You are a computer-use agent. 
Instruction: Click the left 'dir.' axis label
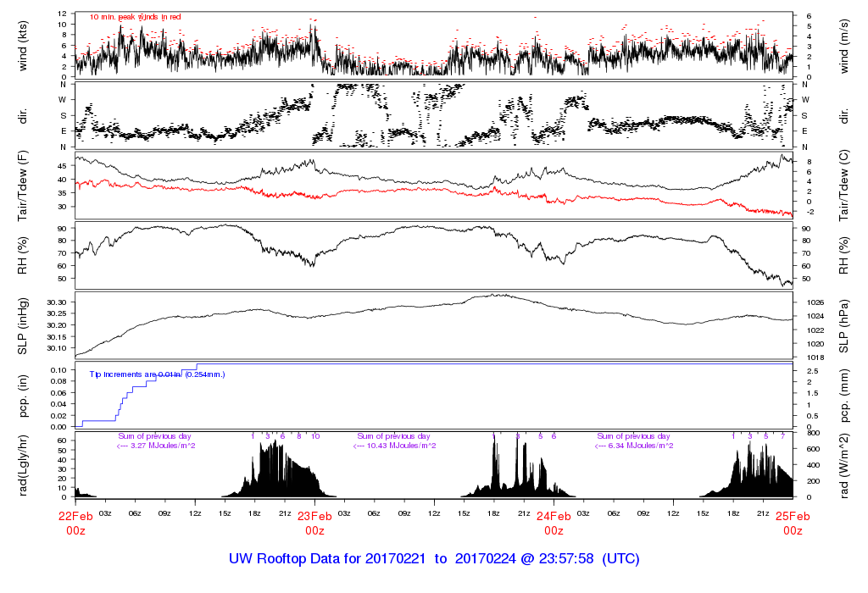coord(23,116)
